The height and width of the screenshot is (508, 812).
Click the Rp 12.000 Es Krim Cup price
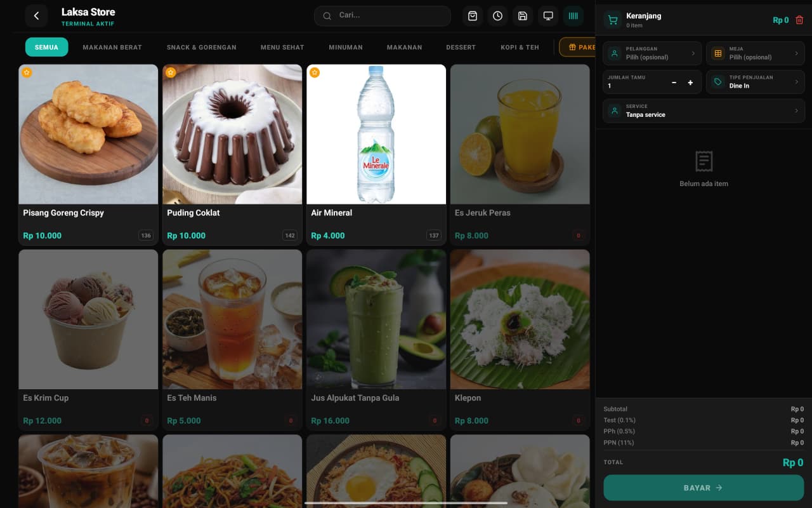pyautogui.click(x=43, y=421)
